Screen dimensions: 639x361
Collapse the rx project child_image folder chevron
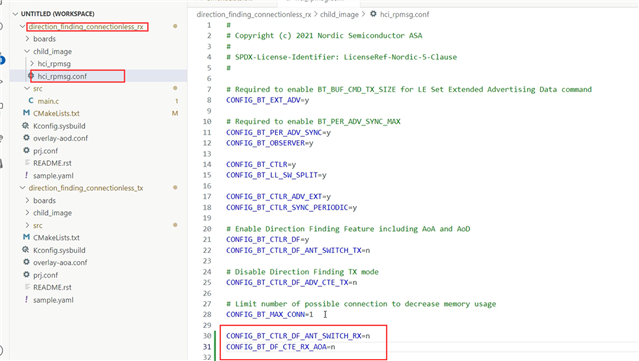(x=27, y=51)
